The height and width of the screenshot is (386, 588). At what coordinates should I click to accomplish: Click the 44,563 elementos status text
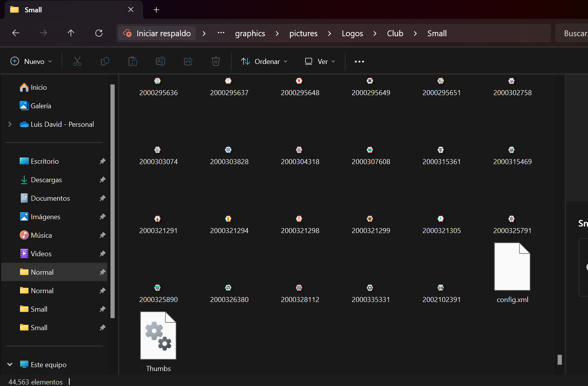(x=35, y=382)
